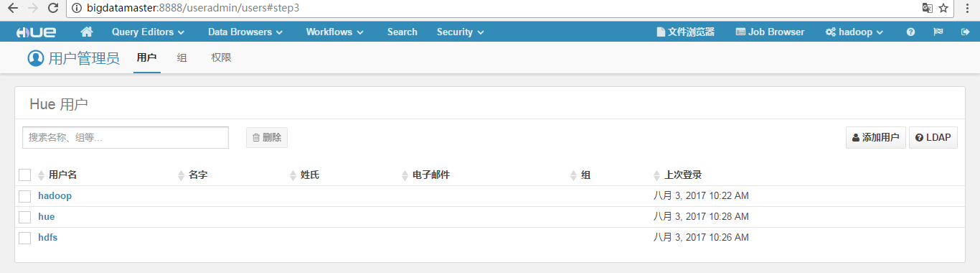Click browser forward arrow

[x=33, y=9]
